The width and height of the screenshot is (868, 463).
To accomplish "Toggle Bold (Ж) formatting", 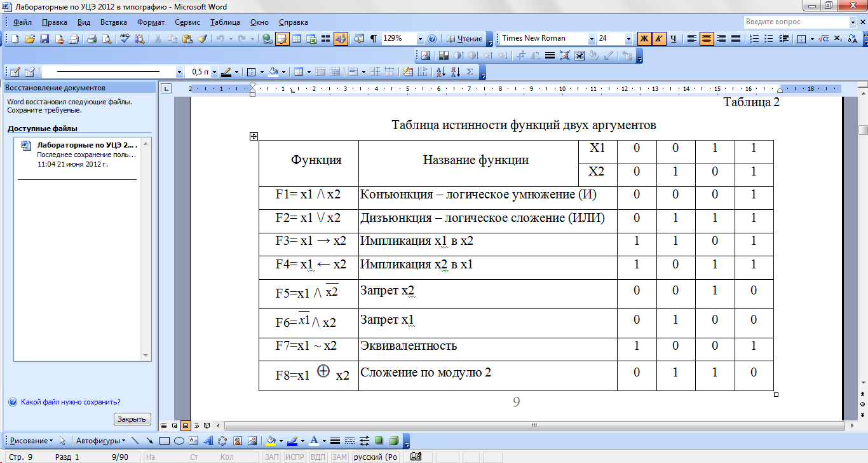I will tap(644, 39).
